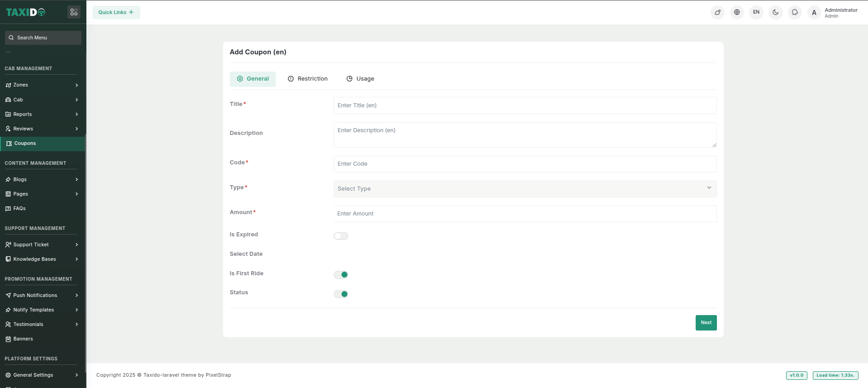Open the globe icon in header
Viewport: 868px width, 388px height.
tap(737, 12)
